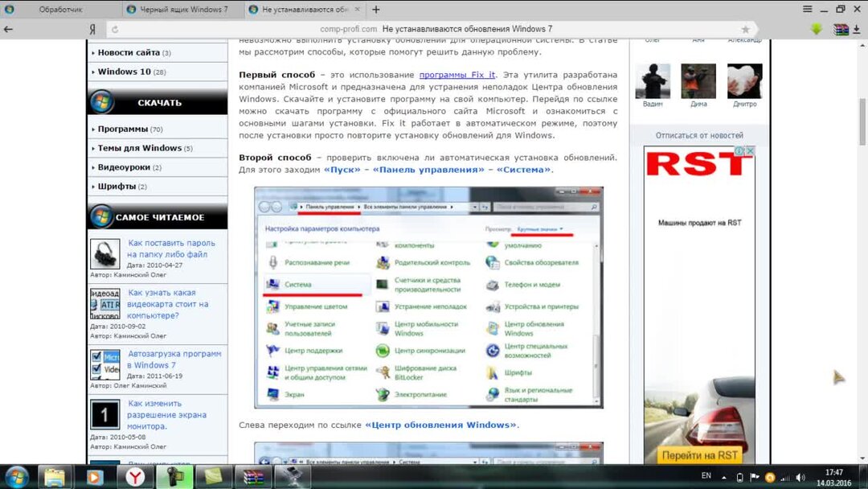Open the browser hamburger menu

808,9
